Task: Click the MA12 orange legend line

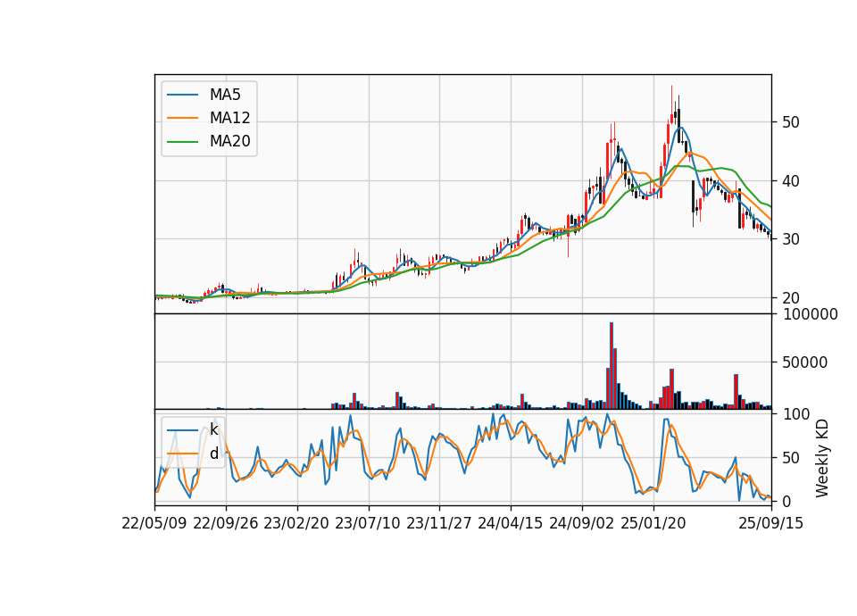Action: [182, 118]
